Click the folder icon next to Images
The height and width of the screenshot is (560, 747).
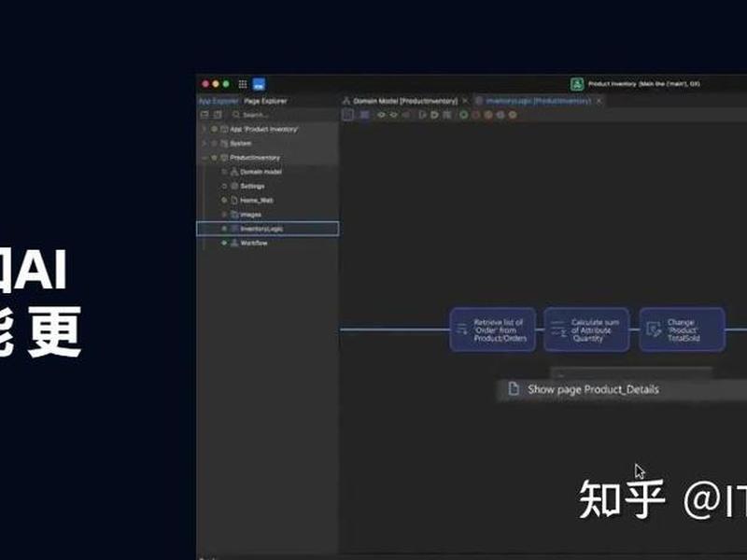coord(234,215)
